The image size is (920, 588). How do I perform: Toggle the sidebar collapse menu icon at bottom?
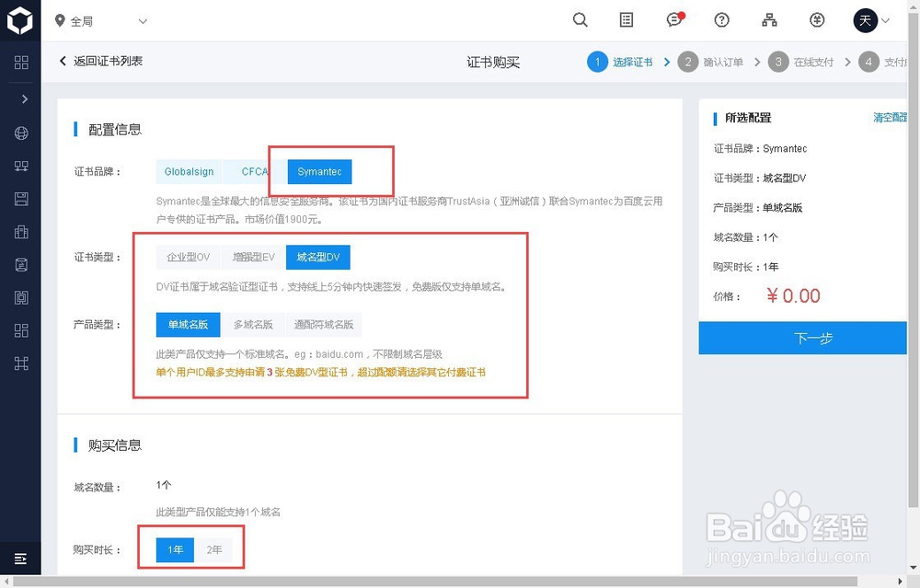20,558
